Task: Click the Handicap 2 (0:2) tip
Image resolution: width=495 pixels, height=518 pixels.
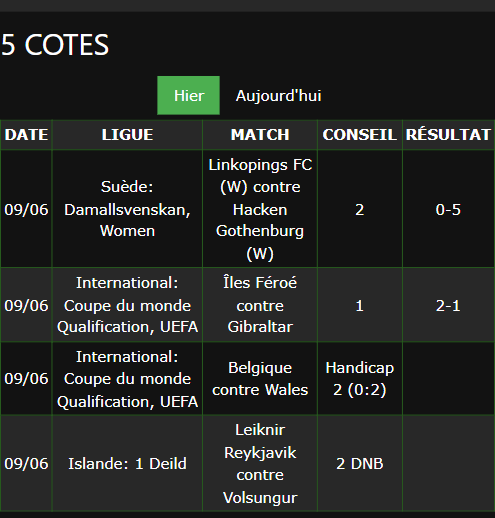Action: click(360, 379)
